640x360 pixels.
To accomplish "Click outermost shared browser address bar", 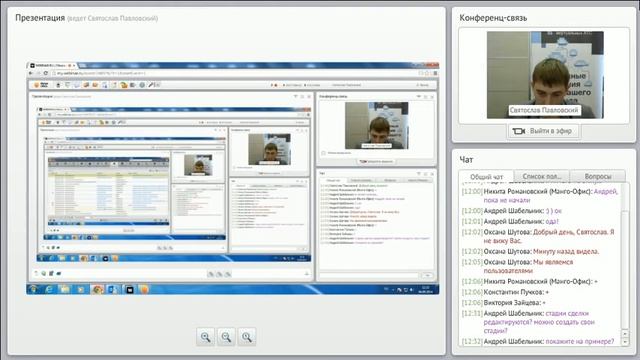I will 235,73.
